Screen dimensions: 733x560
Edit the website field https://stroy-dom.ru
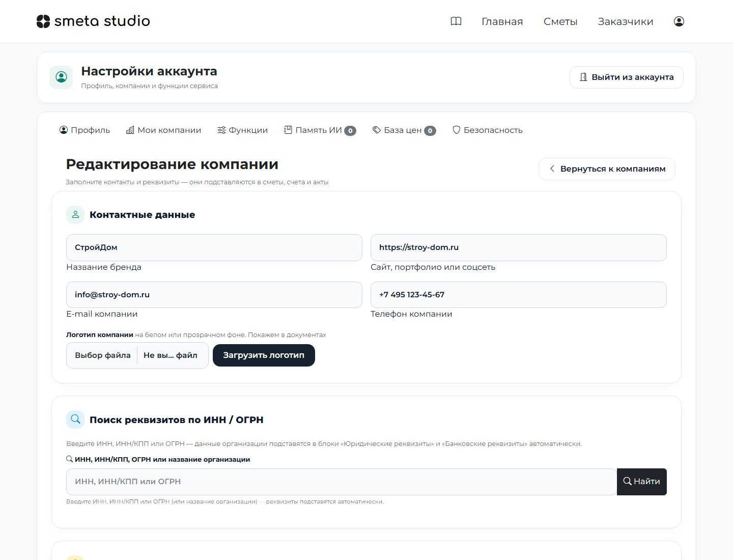pos(519,247)
